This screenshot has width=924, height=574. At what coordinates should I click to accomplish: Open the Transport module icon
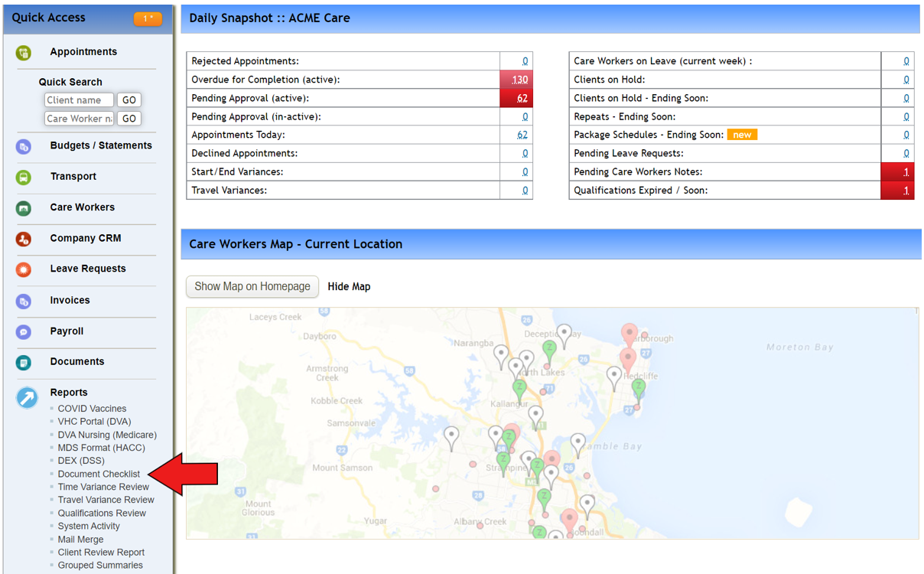[x=23, y=177]
